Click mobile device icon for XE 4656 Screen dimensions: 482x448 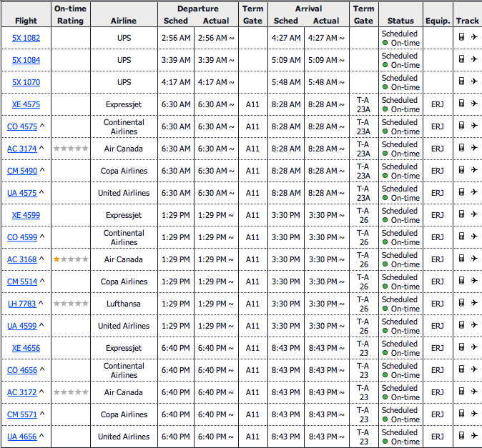(461, 347)
